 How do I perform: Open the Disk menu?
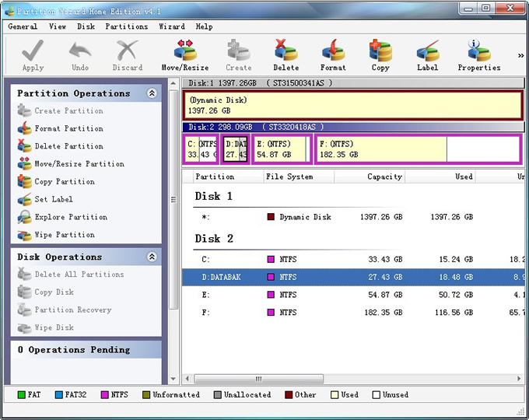pyautogui.click(x=86, y=26)
